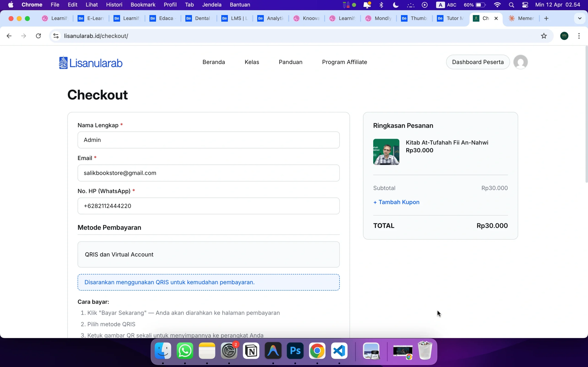Viewport: 588px width, 367px height.
Task: Open Chrome three-dot menu
Action: [x=579, y=36]
